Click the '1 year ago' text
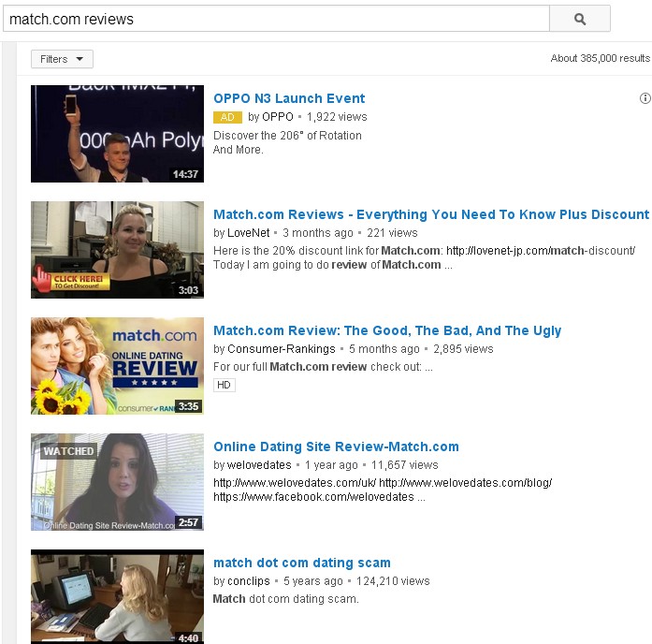Viewport: 652px width, 644px height. pos(331,464)
